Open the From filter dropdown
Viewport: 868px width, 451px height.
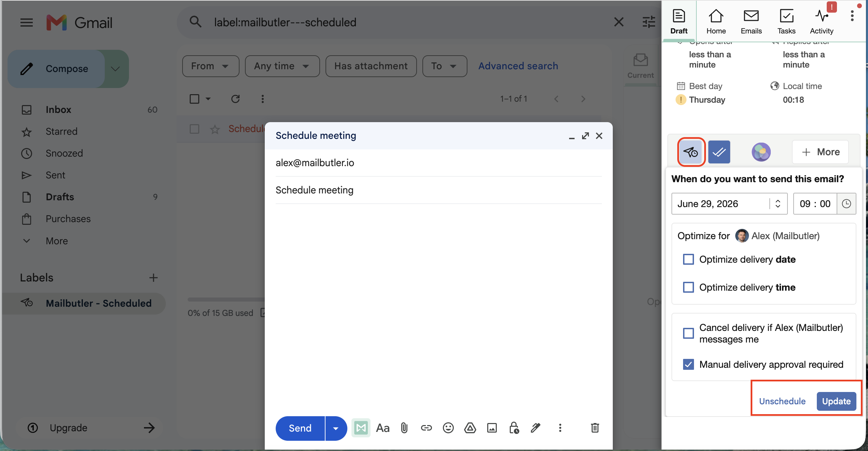pos(211,66)
